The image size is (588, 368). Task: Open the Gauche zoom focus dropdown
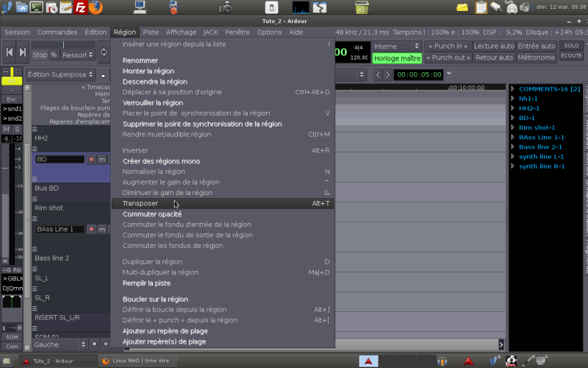60,344
